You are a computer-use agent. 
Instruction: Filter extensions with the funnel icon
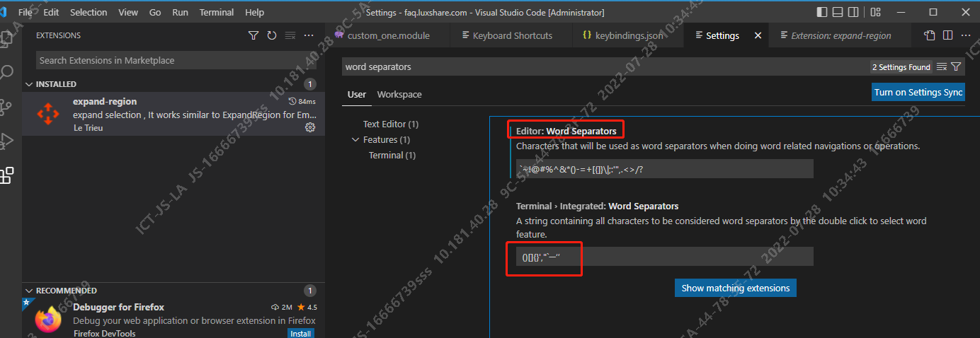pos(253,35)
